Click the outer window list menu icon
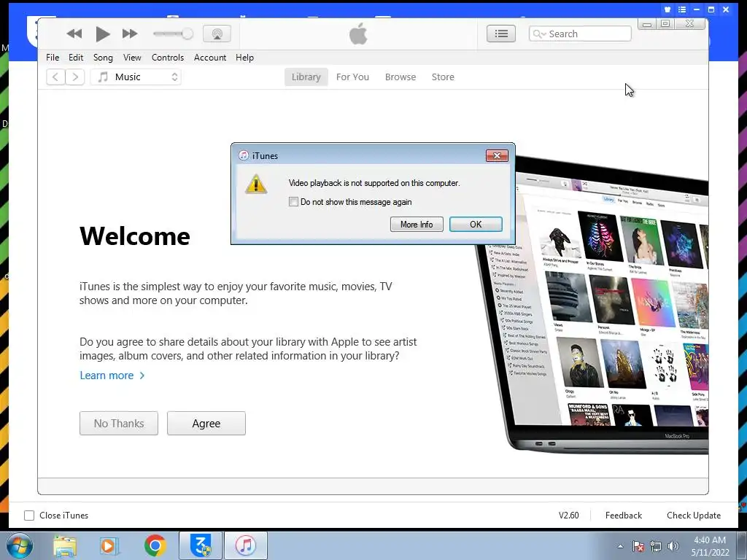Image resolution: width=747 pixels, height=560 pixels. point(682,9)
